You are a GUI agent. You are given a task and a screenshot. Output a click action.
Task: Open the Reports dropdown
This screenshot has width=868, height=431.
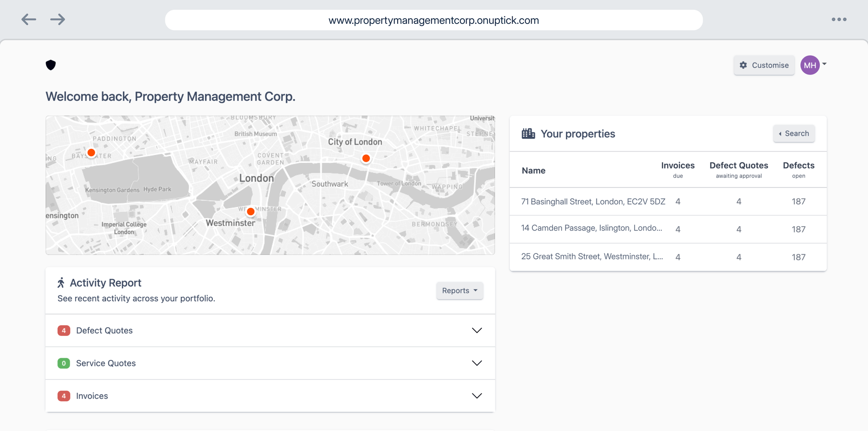[x=460, y=290]
